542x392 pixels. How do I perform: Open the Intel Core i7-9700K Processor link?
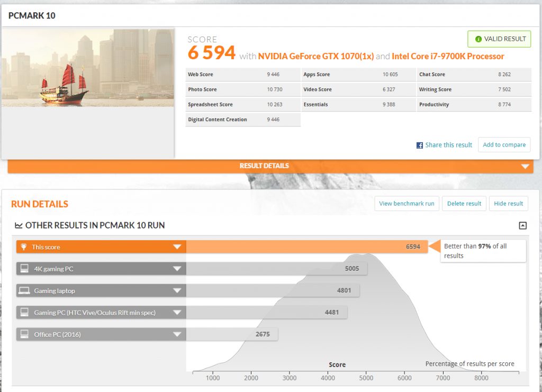448,56
